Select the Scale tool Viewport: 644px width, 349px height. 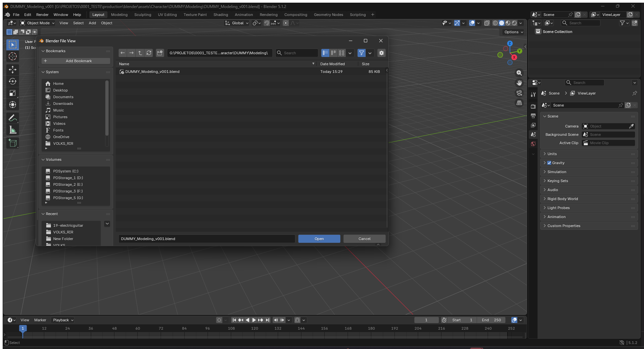click(x=13, y=93)
